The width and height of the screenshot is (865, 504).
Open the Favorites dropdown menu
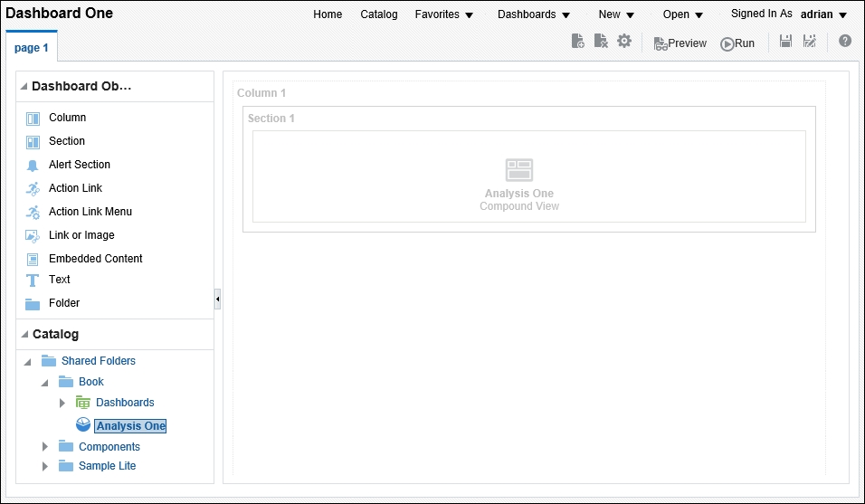click(444, 14)
